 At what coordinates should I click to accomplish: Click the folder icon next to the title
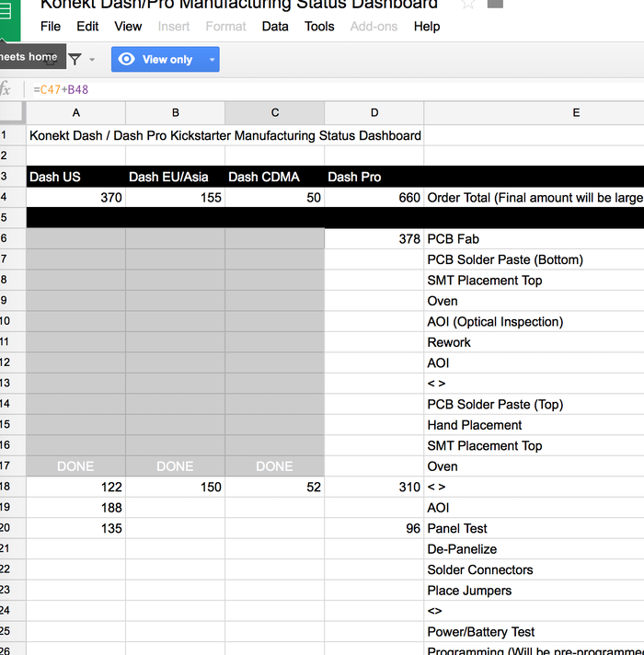[x=495, y=4]
